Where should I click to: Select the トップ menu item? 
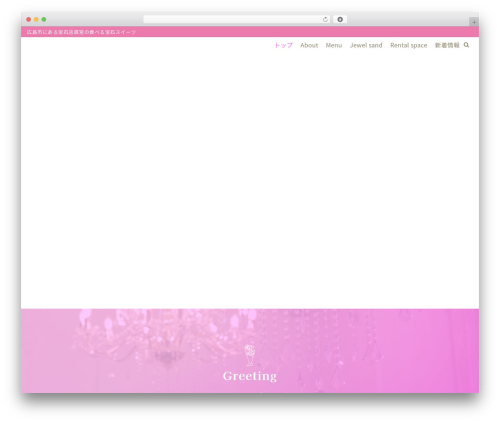pyautogui.click(x=283, y=45)
